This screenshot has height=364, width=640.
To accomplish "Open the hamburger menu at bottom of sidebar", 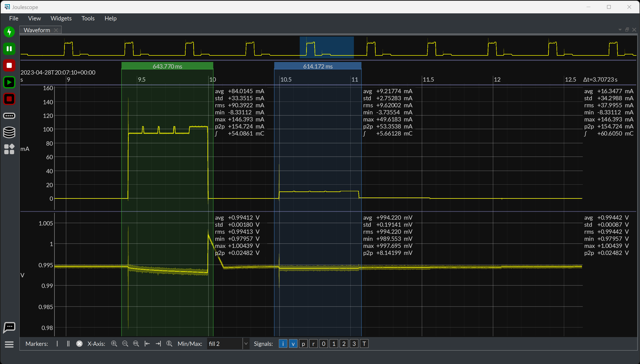I will 9,344.
